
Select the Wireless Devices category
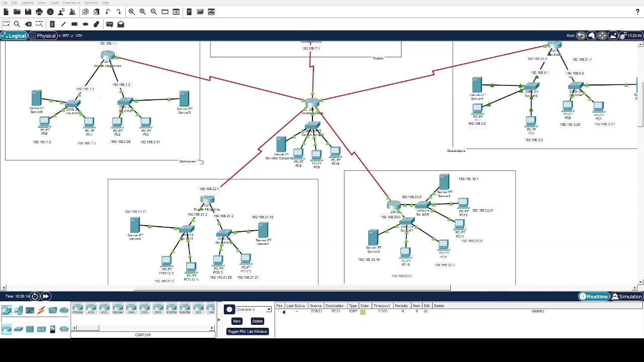click(41, 329)
